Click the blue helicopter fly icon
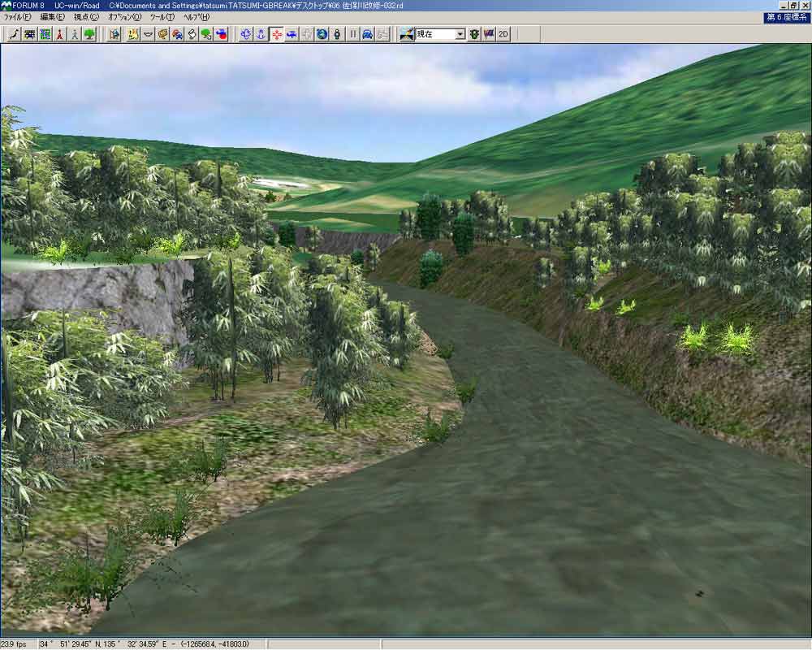 click(292, 34)
